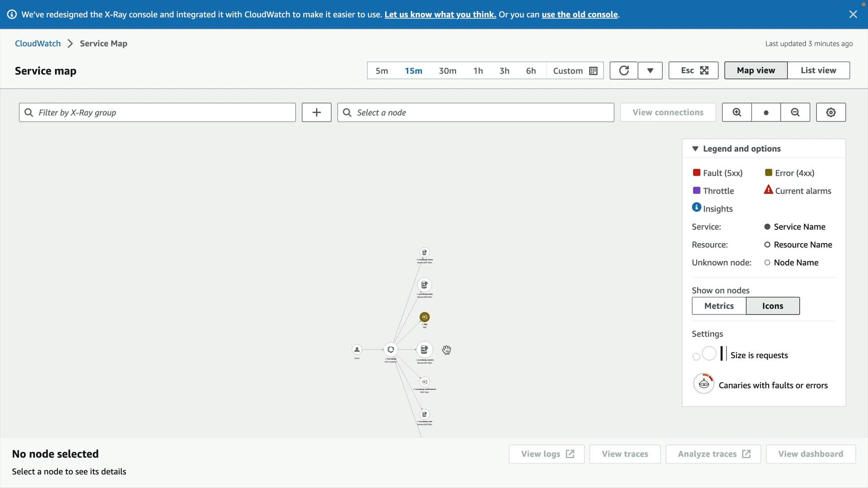The height and width of the screenshot is (488, 868).
Task: Switch to List view
Action: pyautogui.click(x=818, y=70)
